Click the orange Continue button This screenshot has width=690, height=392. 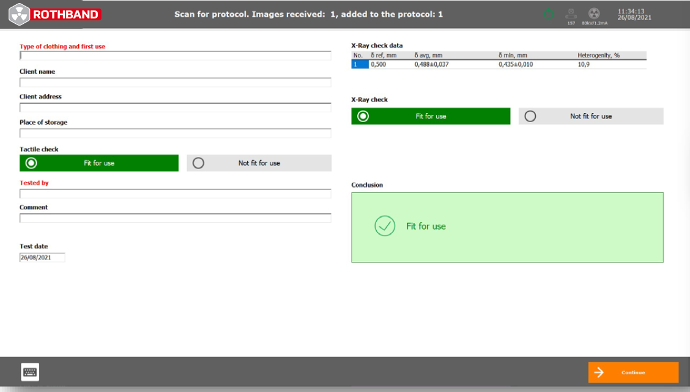click(x=633, y=372)
